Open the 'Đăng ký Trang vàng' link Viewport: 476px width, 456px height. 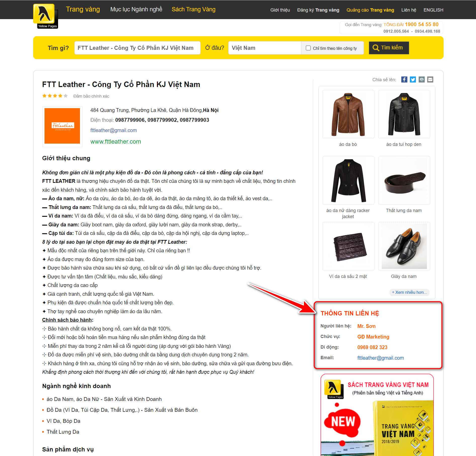(318, 10)
